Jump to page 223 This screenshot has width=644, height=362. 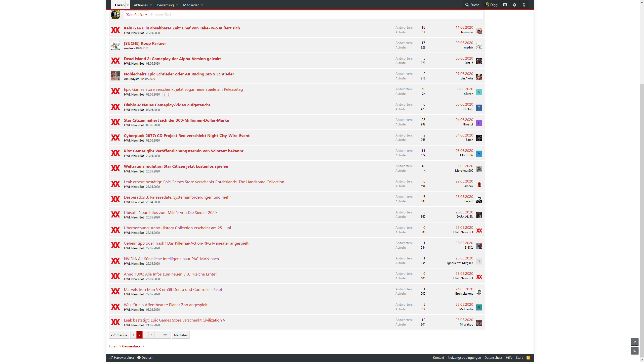(x=166, y=335)
